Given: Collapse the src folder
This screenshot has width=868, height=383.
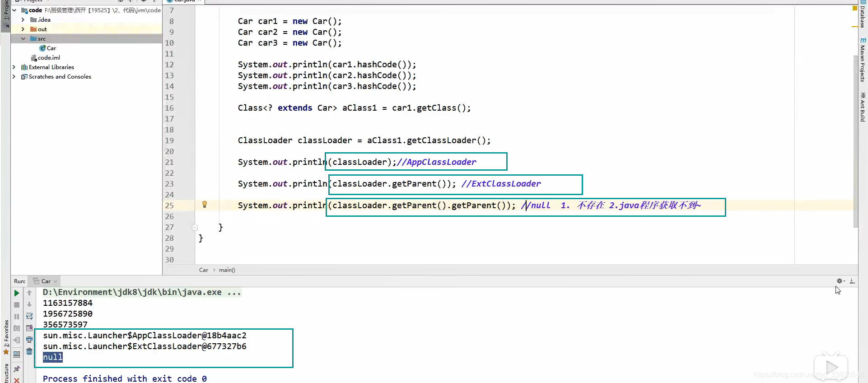Looking at the screenshot, I should point(23,38).
